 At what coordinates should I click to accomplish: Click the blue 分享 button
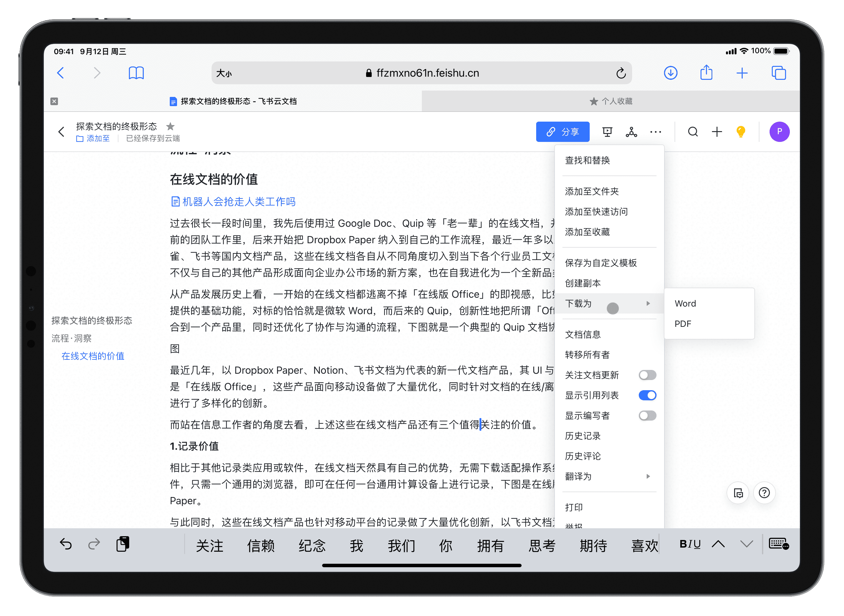pos(562,132)
